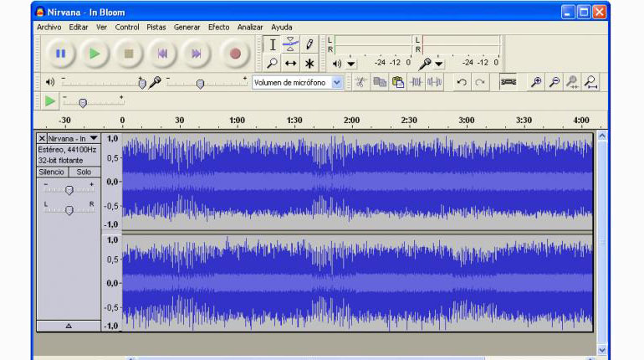Select the Selection (I-beam) tool

273,44
